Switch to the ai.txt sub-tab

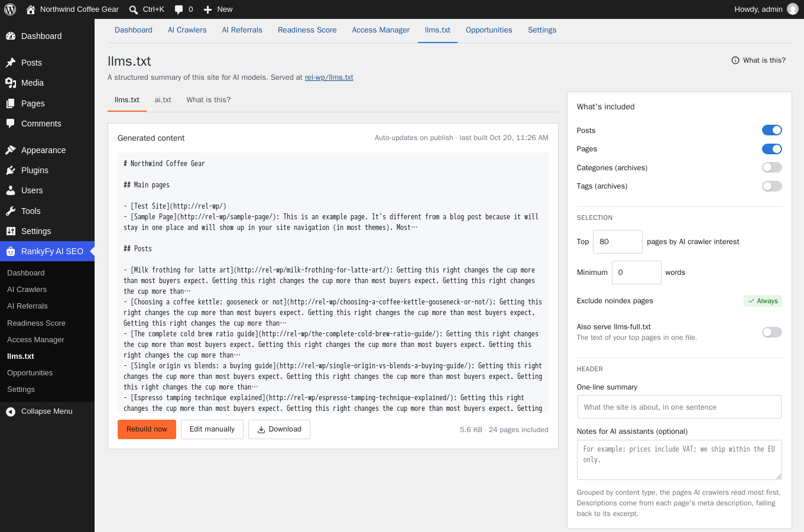point(163,100)
